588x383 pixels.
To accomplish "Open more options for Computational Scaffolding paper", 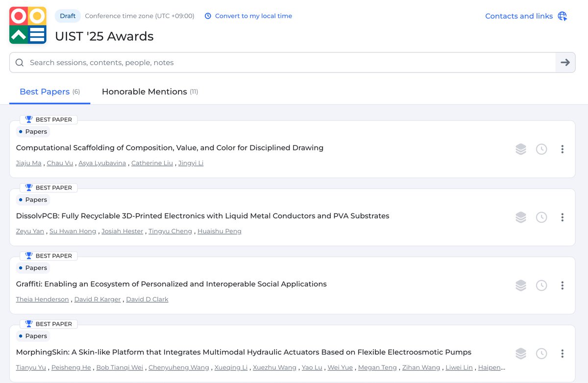I will pos(562,149).
